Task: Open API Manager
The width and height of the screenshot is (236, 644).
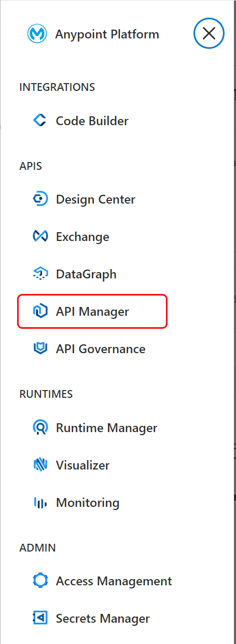Action: point(92,312)
